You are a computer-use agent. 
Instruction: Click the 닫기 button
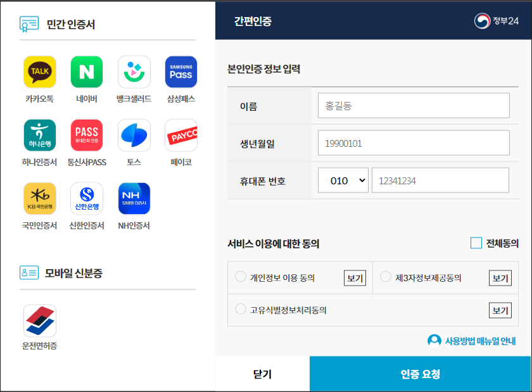(x=262, y=374)
